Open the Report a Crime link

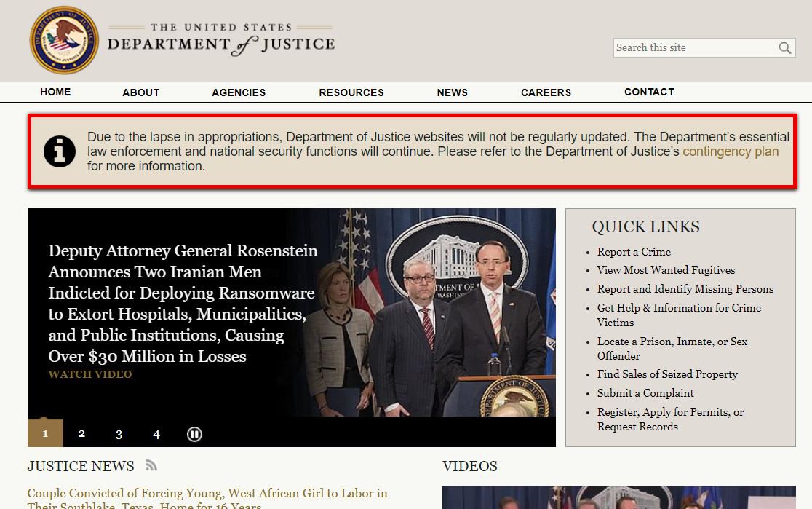click(x=634, y=252)
